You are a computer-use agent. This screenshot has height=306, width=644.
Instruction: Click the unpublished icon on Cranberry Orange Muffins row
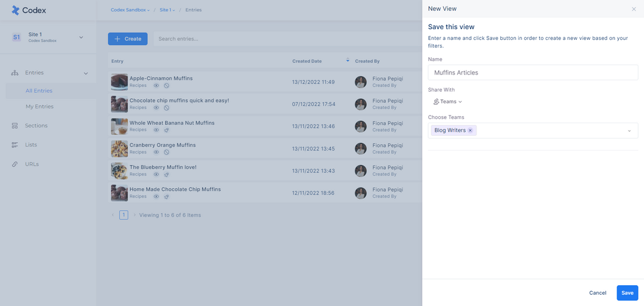pos(166,152)
